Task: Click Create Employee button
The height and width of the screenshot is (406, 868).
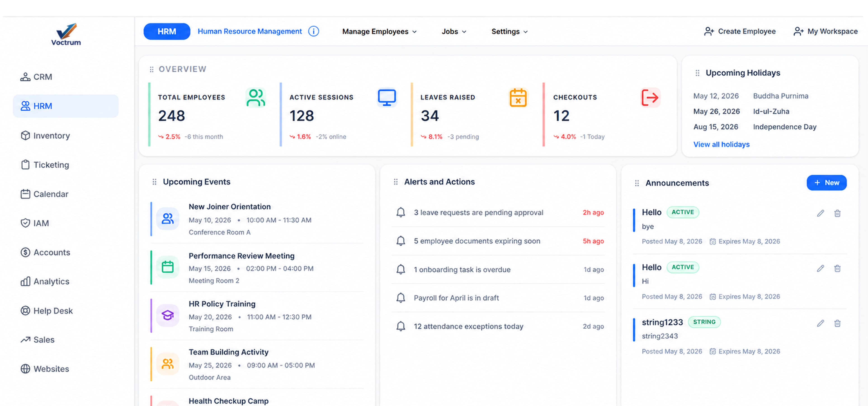Action: point(740,31)
